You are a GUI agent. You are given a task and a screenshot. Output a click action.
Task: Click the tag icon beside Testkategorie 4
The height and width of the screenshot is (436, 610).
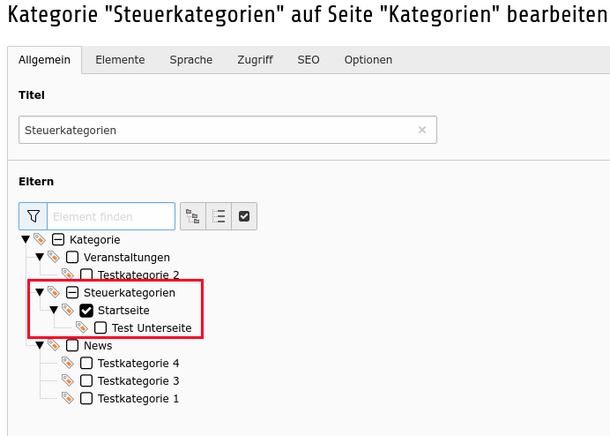click(68, 363)
